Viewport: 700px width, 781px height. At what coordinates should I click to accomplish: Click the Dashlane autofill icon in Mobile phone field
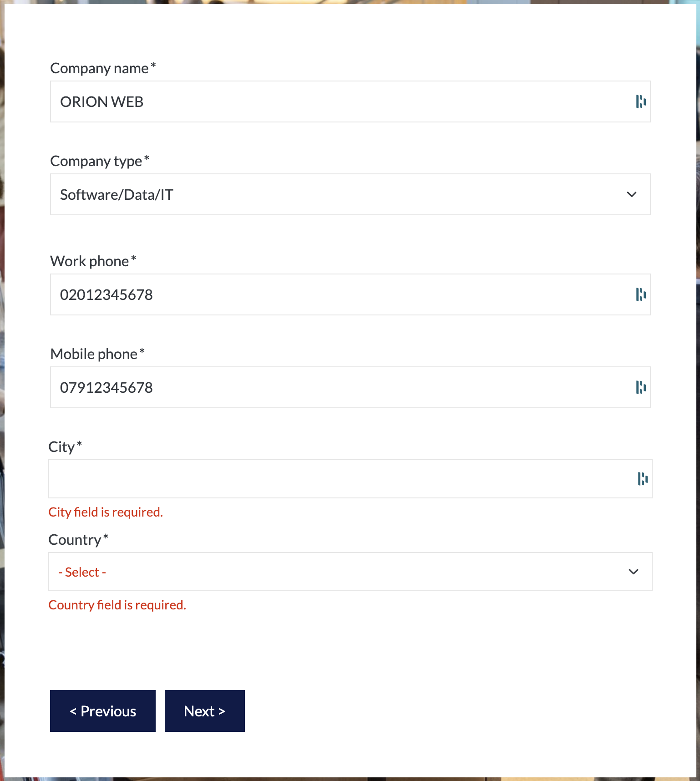tap(641, 387)
